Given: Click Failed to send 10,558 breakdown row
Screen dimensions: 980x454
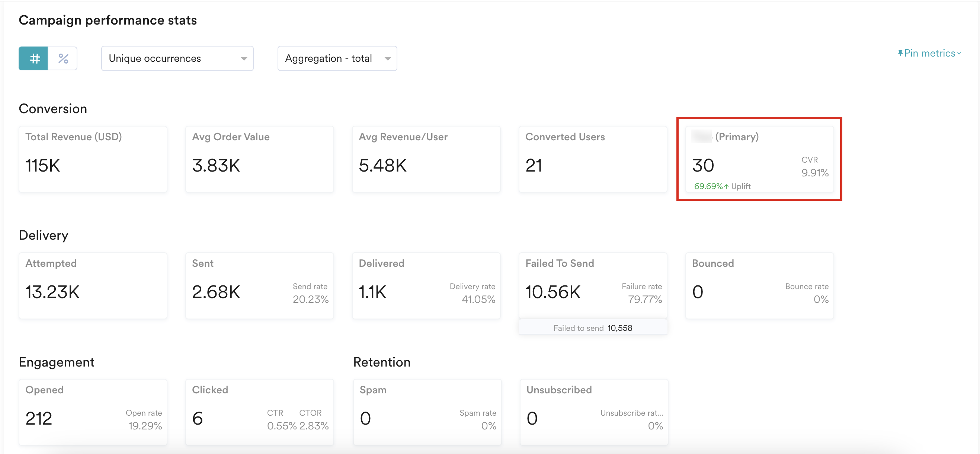Looking at the screenshot, I should pyautogui.click(x=593, y=328).
